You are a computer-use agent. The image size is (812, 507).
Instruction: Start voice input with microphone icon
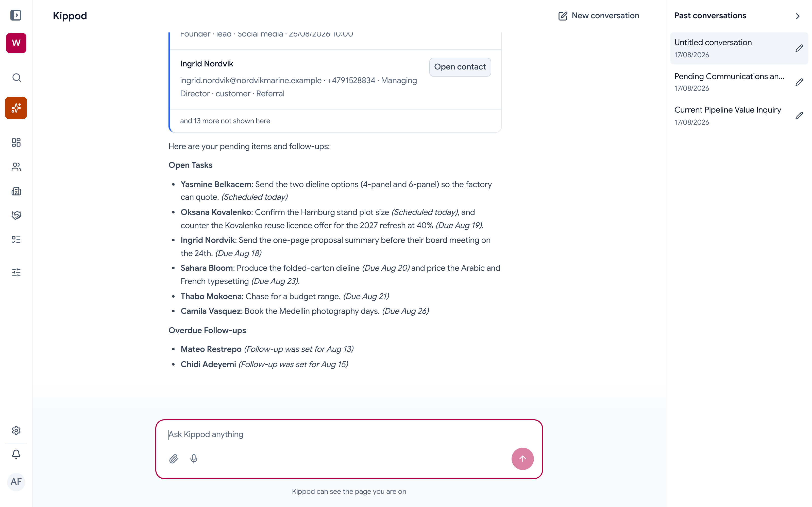pos(194,459)
